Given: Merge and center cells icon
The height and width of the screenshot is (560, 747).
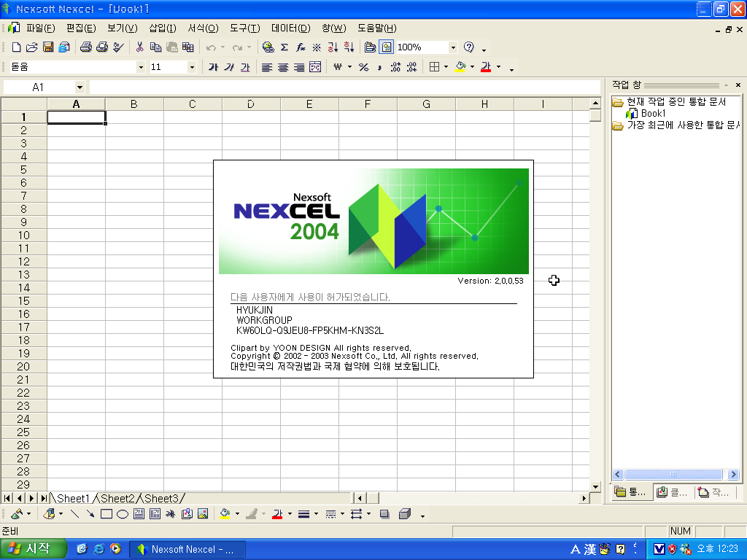Looking at the screenshot, I should (x=315, y=67).
